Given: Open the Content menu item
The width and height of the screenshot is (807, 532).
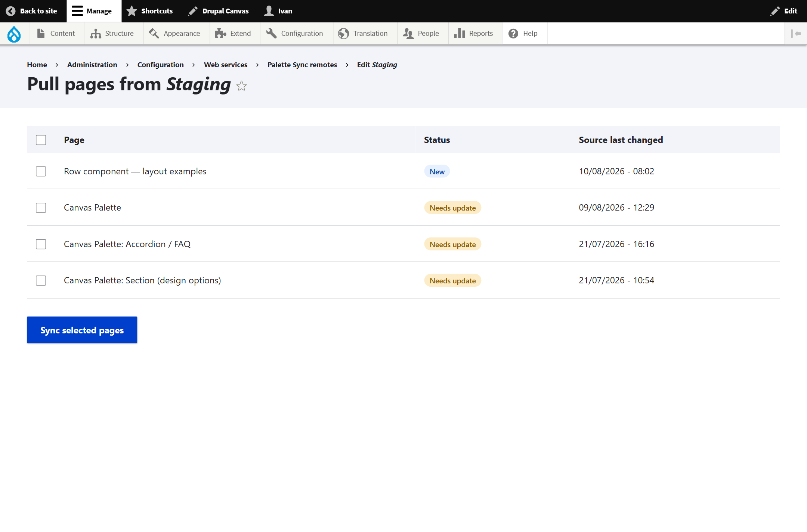Looking at the screenshot, I should pyautogui.click(x=58, y=34).
